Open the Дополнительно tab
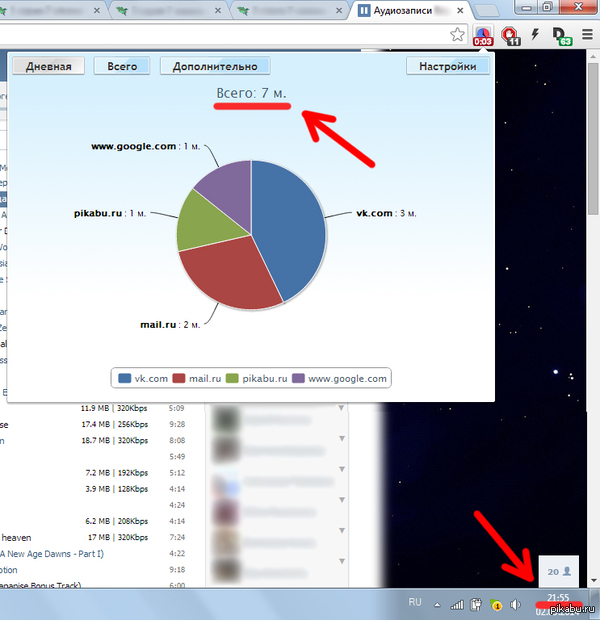The image size is (600, 620). click(x=215, y=66)
